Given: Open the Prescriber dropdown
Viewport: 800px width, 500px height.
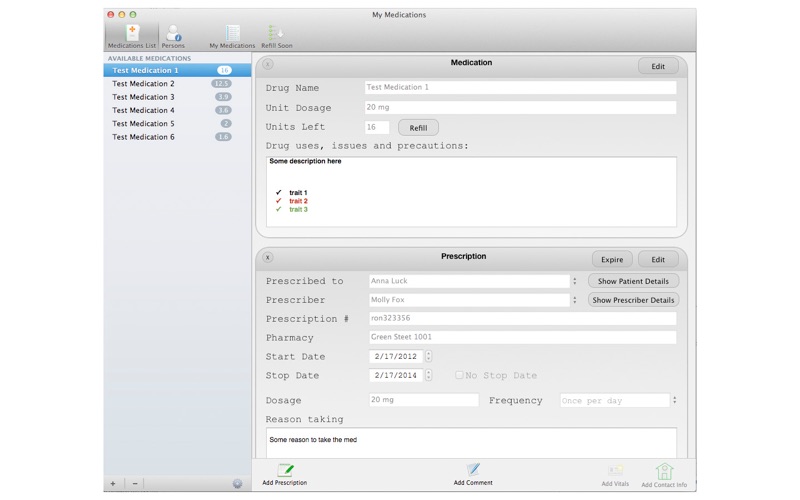Looking at the screenshot, I should pos(574,300).
